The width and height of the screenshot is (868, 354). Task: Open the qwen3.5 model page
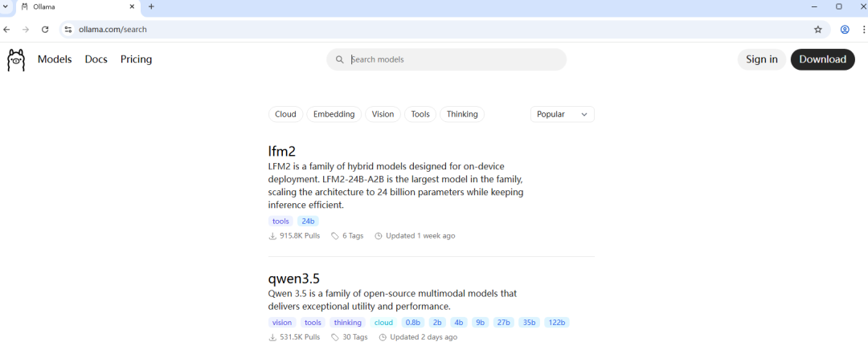coord(294,279)
